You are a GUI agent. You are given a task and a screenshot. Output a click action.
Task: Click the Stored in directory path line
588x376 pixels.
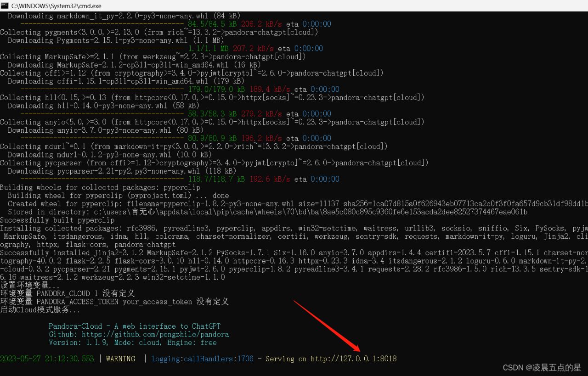pos(267,212)
